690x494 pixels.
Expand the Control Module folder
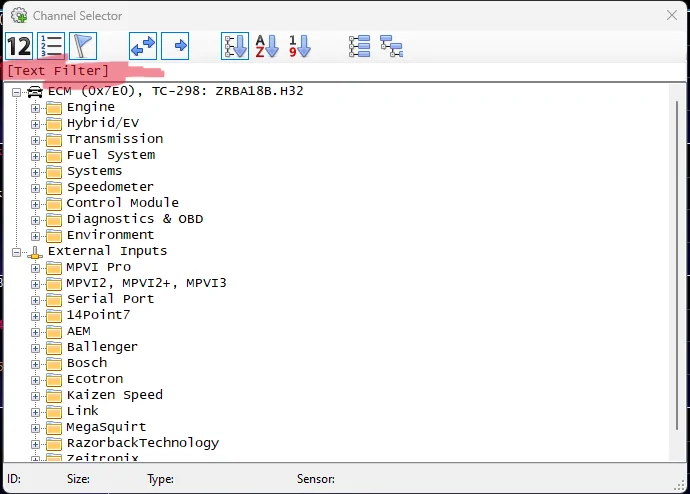click(x=35, y=204)
